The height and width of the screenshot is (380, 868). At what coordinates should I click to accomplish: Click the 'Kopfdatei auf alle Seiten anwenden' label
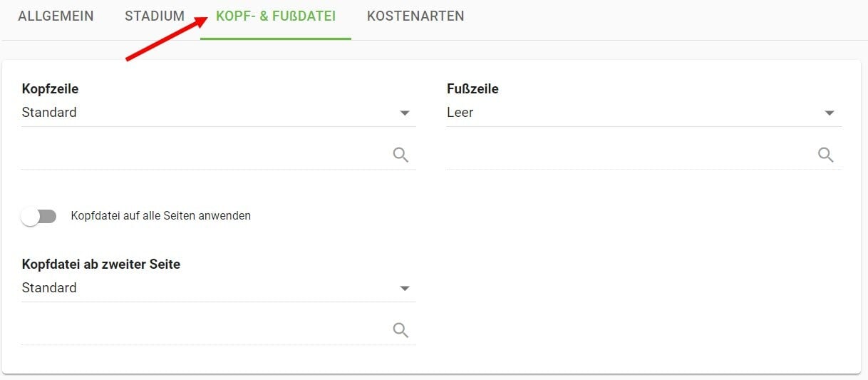pyautogui.click(x=160, y=215)
